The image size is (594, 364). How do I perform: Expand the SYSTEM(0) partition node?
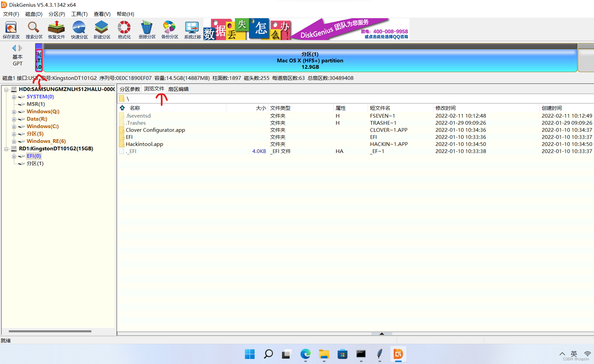14,97
